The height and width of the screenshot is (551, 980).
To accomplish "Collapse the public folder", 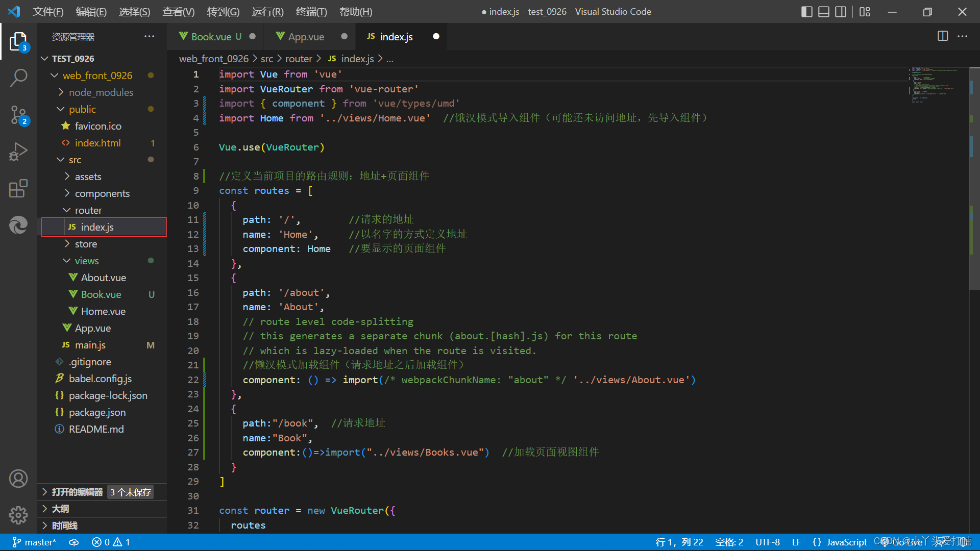I will pos(61,109).
